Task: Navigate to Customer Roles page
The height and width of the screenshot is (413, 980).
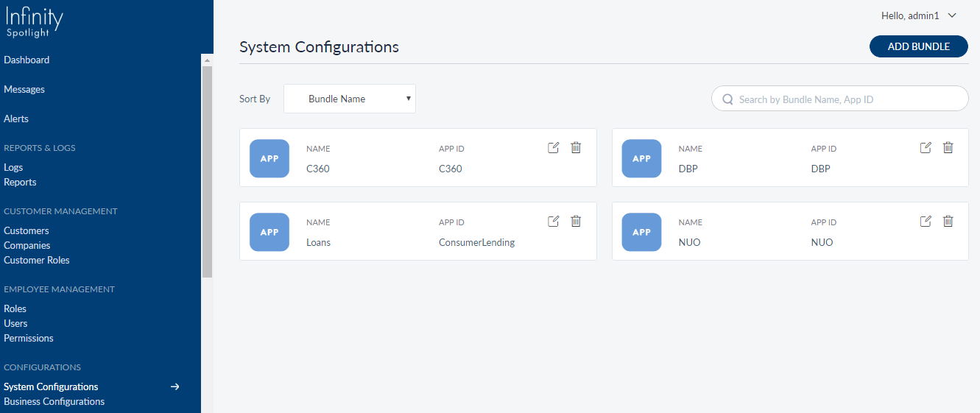Action: click(37, 260)
